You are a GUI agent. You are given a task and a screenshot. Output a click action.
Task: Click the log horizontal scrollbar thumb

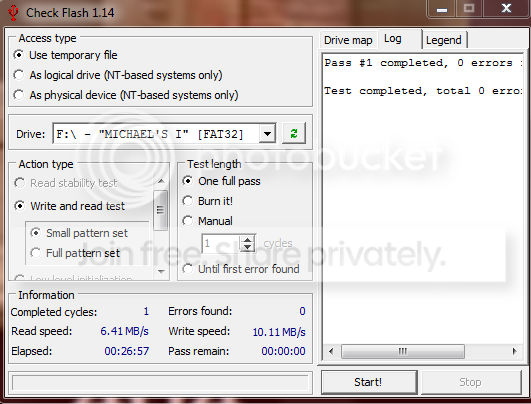(403, 351)
